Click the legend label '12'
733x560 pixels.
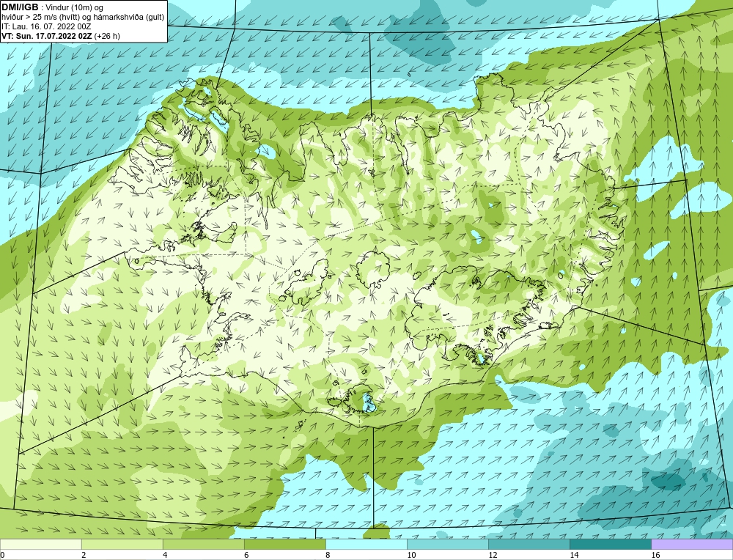tap(493, 555)
